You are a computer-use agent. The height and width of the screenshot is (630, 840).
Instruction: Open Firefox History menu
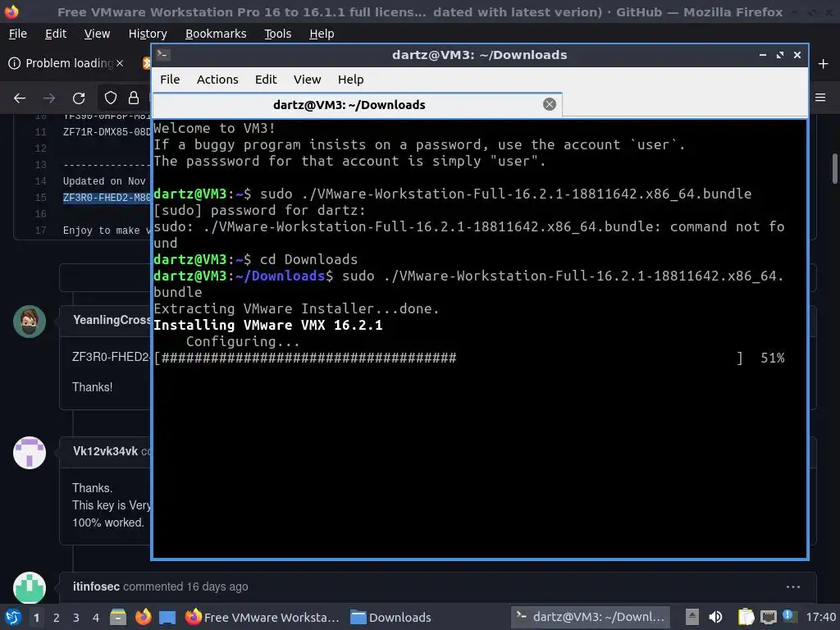[148, 34]
